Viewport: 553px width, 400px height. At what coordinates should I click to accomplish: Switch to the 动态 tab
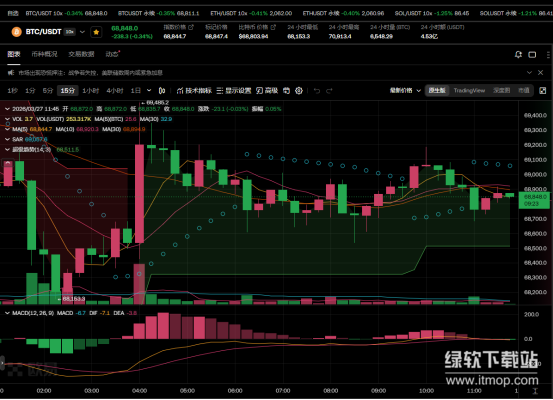tap(112, 54)
